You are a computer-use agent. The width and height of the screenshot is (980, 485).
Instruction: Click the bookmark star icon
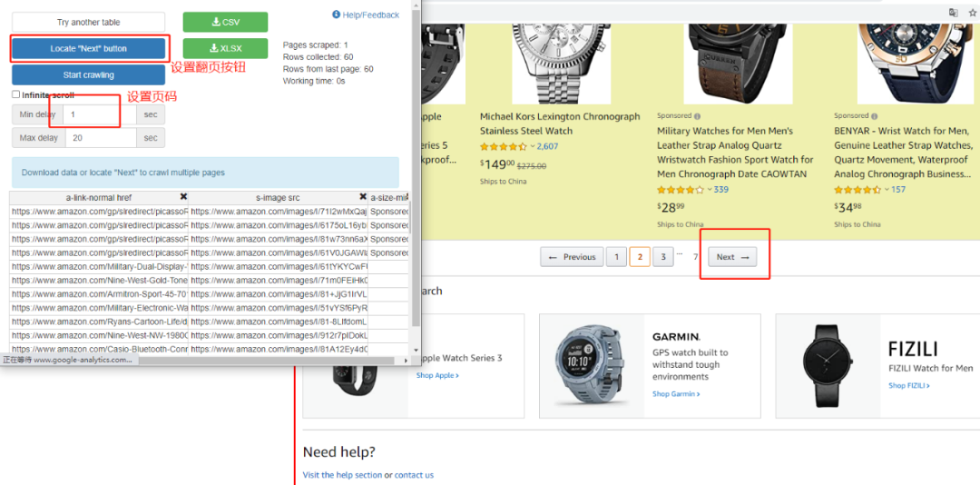pos(972,13)
